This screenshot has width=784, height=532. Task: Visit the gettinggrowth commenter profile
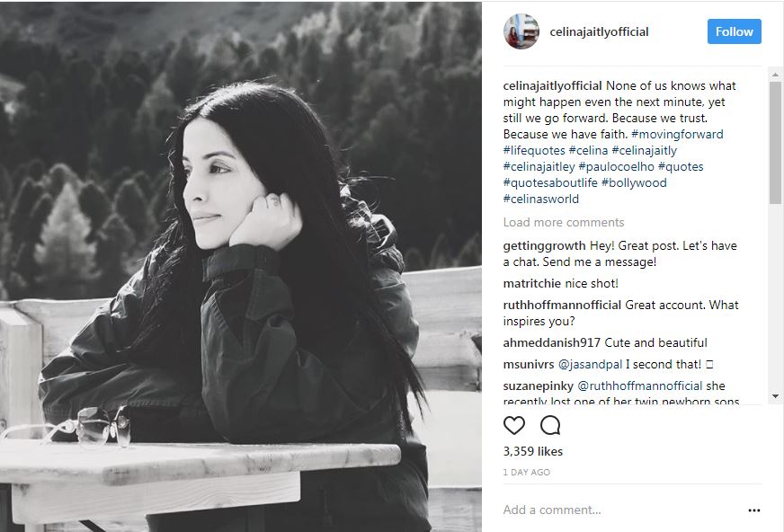pos(544,245)
